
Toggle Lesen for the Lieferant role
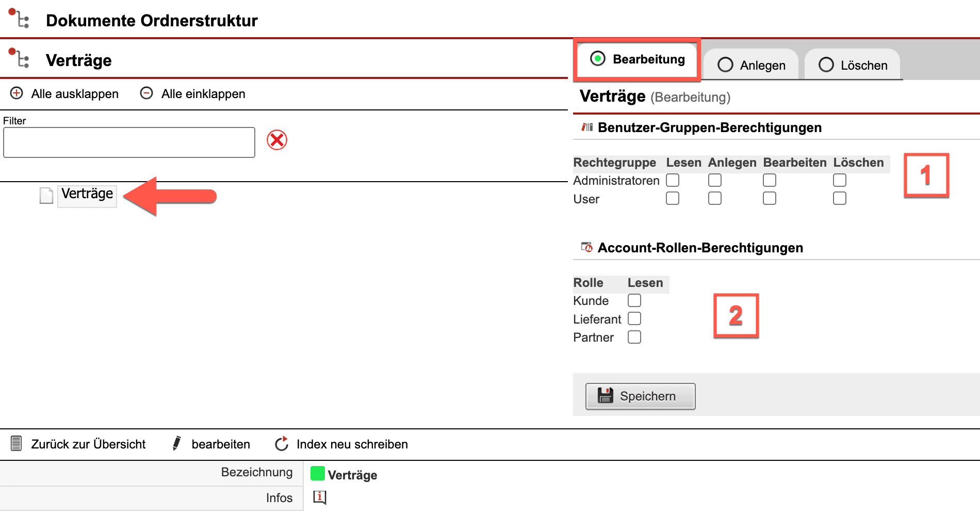click(x=634, y=319)
